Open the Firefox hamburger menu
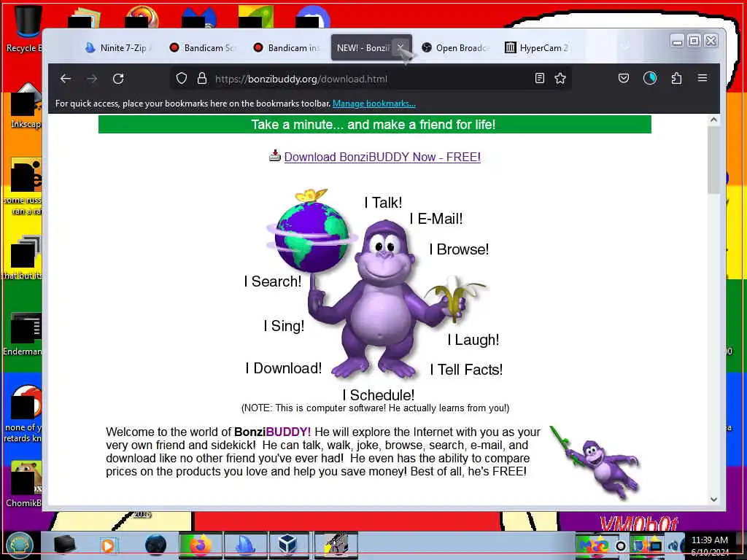The image size is (747, 560). [x=703, y=77]
